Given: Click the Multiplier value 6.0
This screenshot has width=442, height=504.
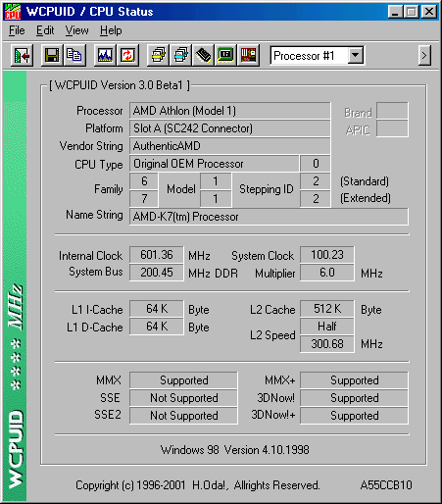Looking at the screenshot, I should pos(327,273).
